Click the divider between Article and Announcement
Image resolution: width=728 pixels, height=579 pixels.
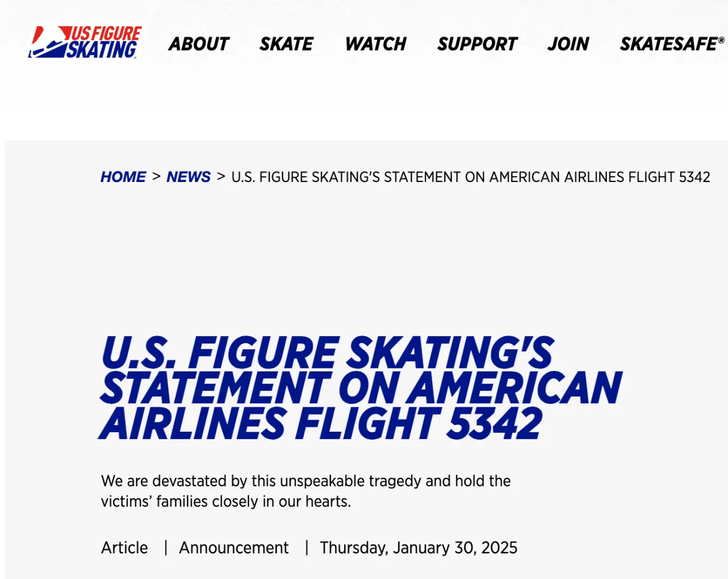[x=166, y=548]
